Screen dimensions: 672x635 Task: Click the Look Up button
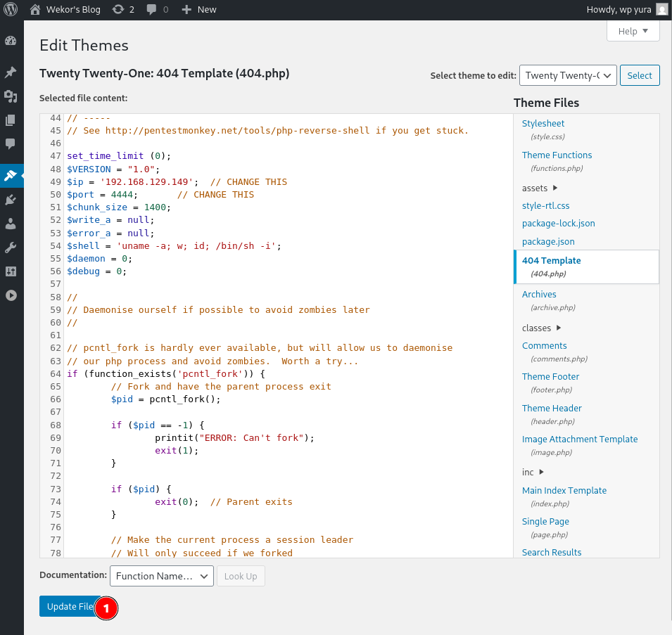(241, 577)
